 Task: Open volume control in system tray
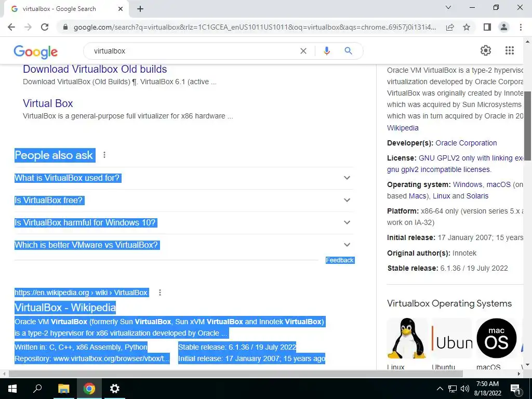pyautogui.click(x=465, y=389)
